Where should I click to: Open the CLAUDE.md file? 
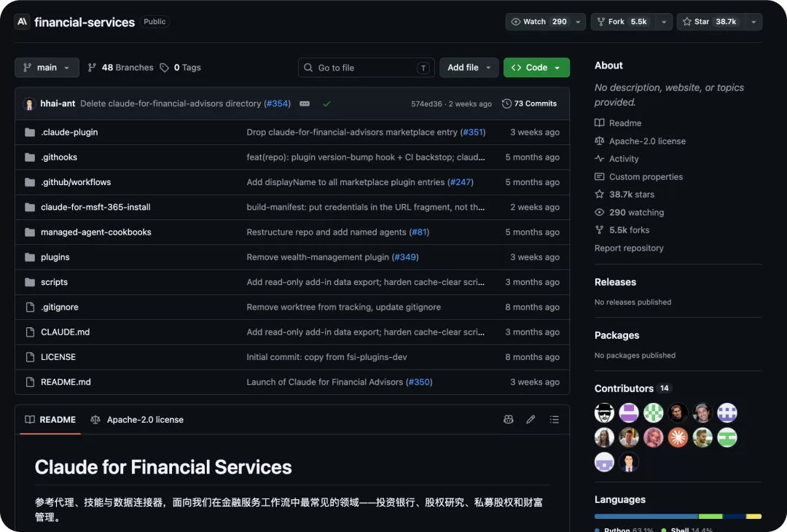click(66, 332)
